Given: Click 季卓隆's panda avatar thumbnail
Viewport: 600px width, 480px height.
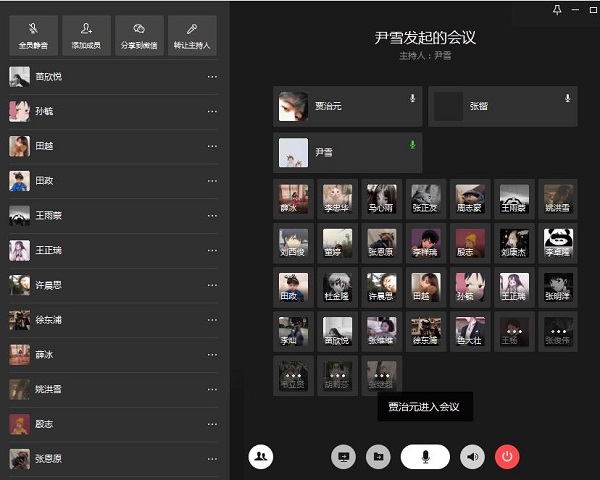Looking at the screenshot, I should click(558, 243).
